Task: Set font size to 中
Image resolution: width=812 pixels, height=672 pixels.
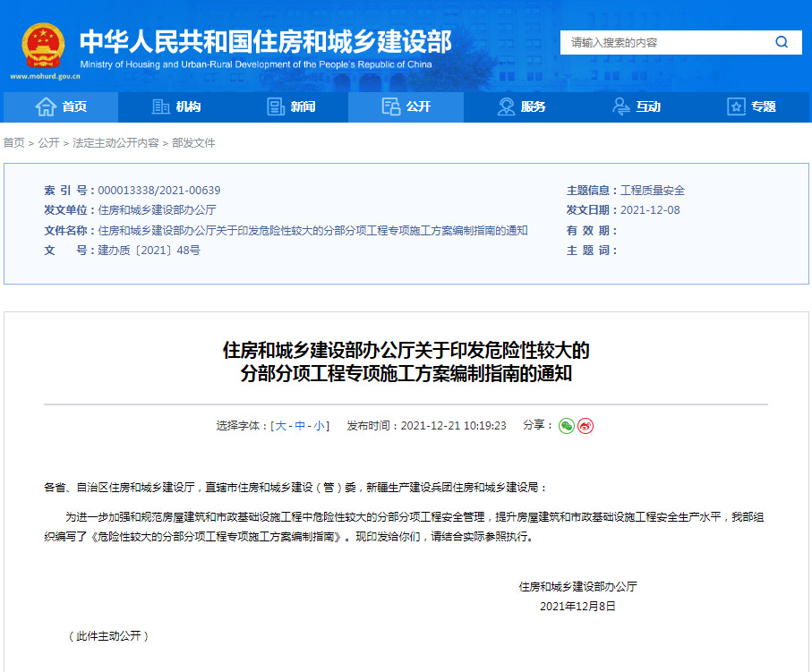Action: point(300,426)
